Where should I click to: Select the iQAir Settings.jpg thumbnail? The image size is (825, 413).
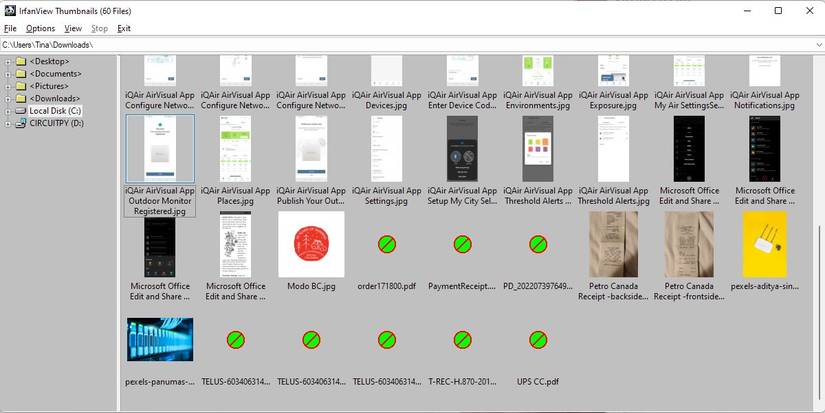pyautogui.click(x=387, y=149)
